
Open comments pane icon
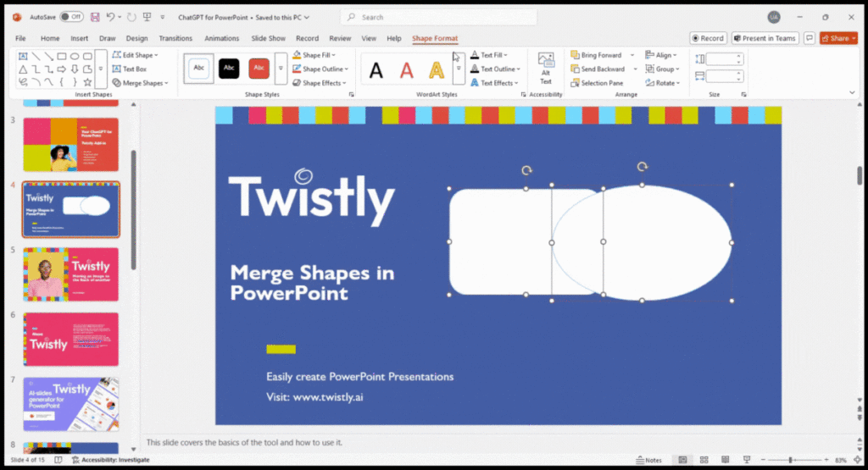[810, 38]
